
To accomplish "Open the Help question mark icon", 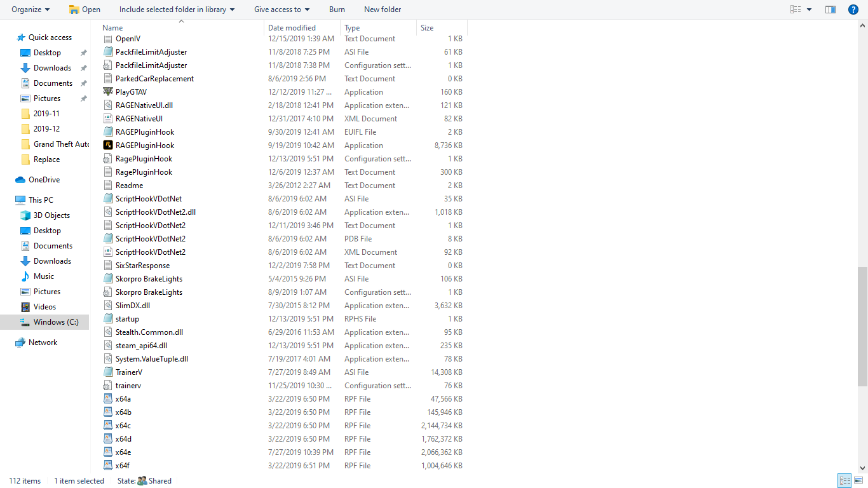I will pyautogui.click(x=853, y=10).
